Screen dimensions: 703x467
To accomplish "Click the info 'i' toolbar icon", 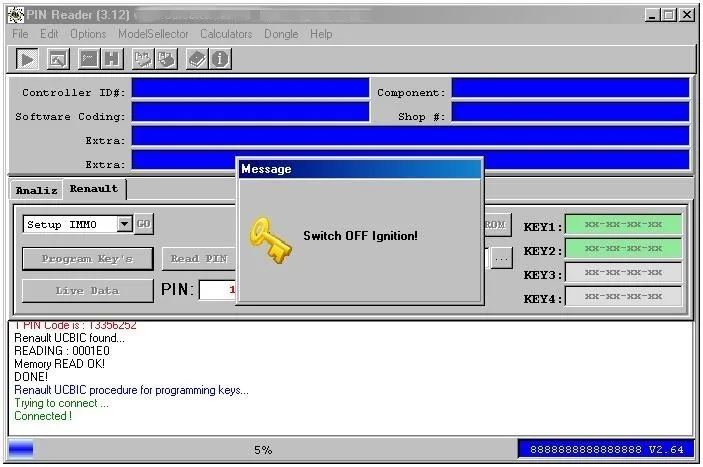I will coord(220,59).
